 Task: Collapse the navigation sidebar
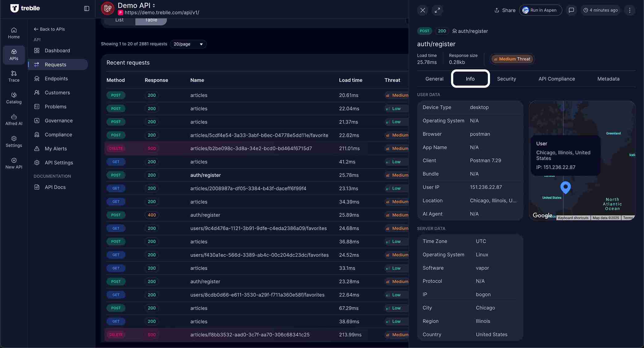click(x=86, y=8)
